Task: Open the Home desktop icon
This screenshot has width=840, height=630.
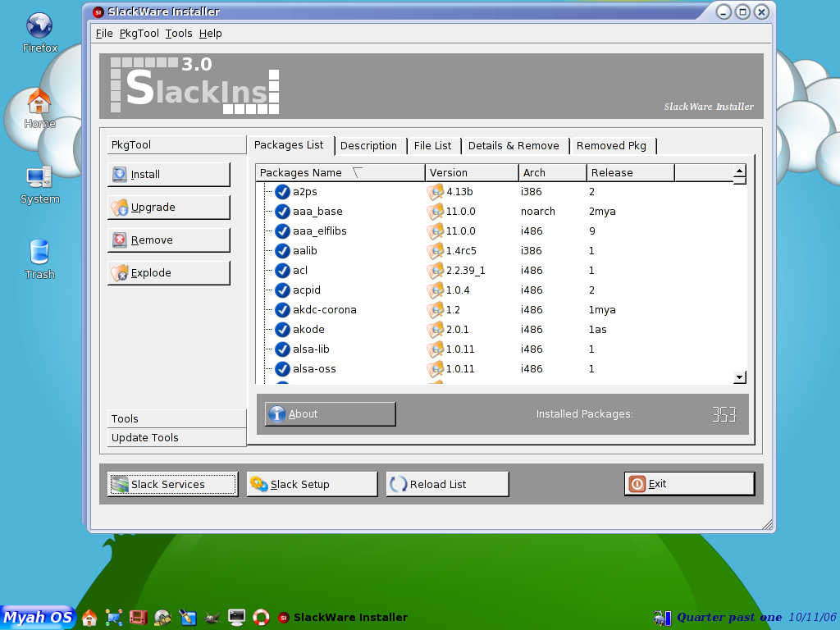Action: point(39,108)
